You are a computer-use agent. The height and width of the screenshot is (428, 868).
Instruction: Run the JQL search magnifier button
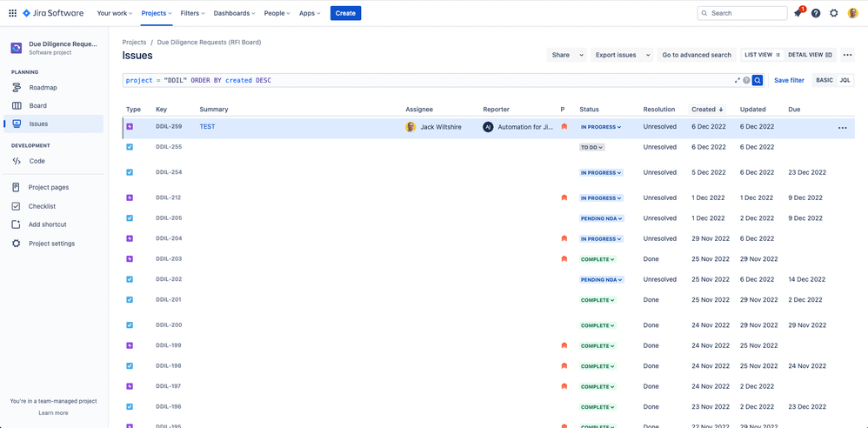(x=758, y=80)
